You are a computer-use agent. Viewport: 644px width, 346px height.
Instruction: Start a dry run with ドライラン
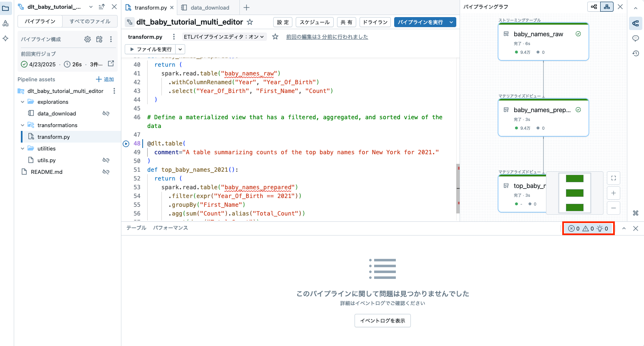(x=375, y=22)
